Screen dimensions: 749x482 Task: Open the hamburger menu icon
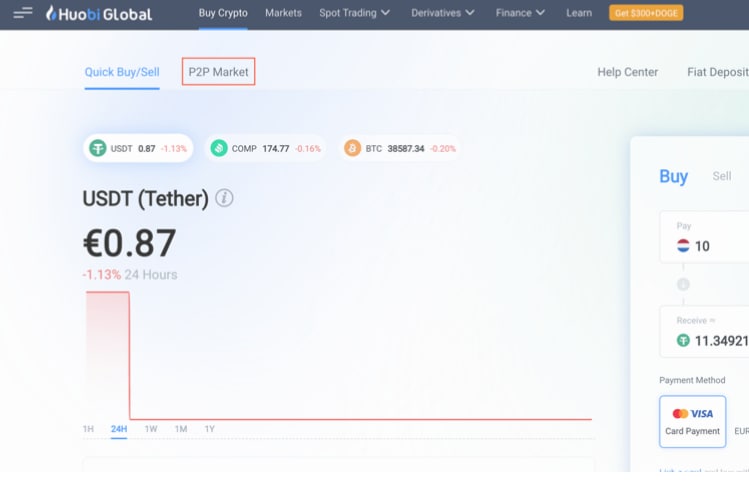click(22, 13)
